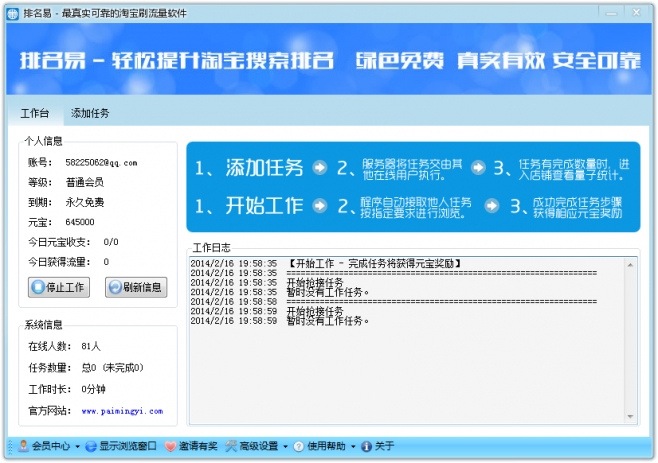
Task: Click the arrow icon after 添加任务 step
Action: point(320,168)
